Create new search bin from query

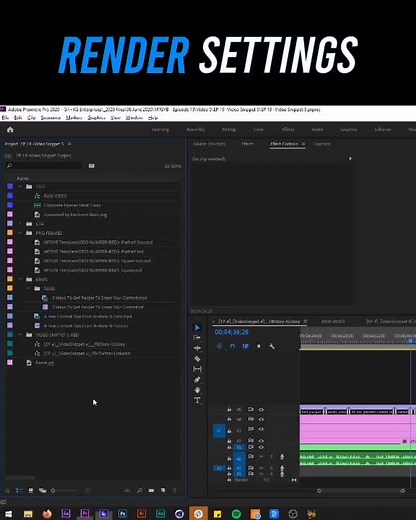click(91, 166)
